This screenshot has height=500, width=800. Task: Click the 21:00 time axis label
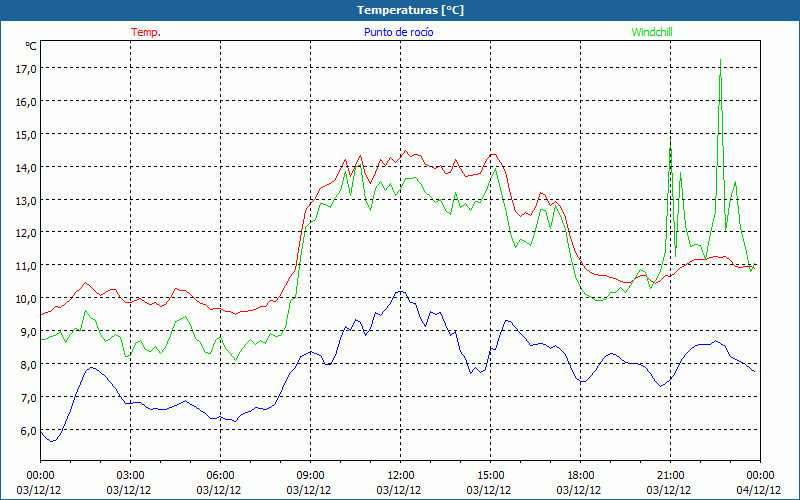coord(670,476)
